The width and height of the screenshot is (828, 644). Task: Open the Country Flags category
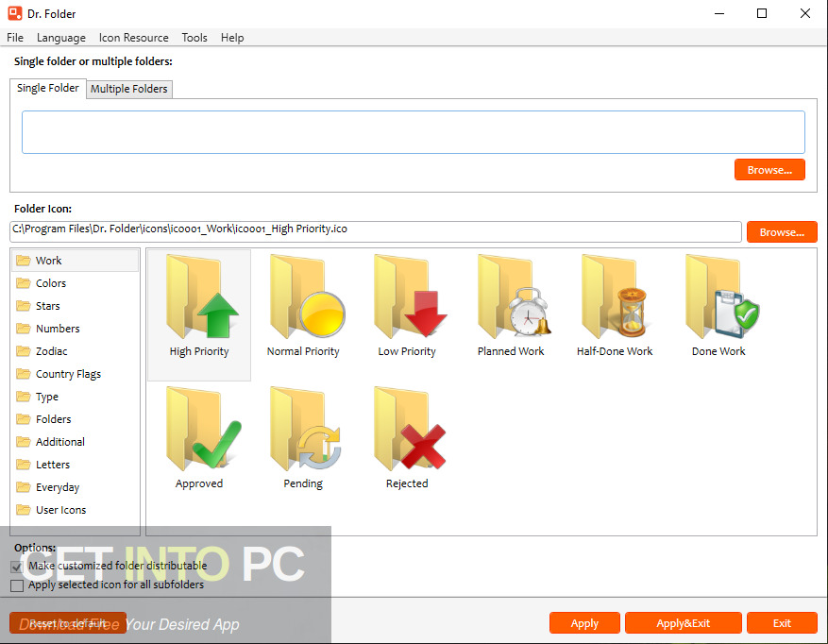point(75,374)
